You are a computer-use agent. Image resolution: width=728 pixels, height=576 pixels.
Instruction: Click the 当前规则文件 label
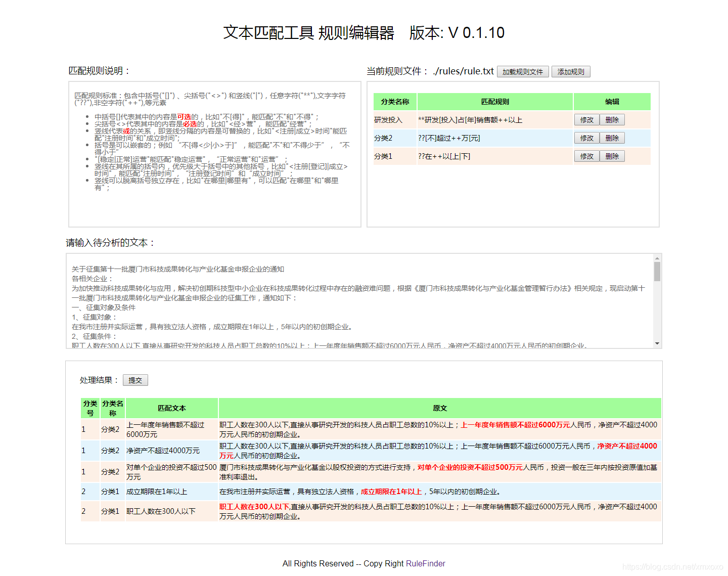tap(397, 71)
